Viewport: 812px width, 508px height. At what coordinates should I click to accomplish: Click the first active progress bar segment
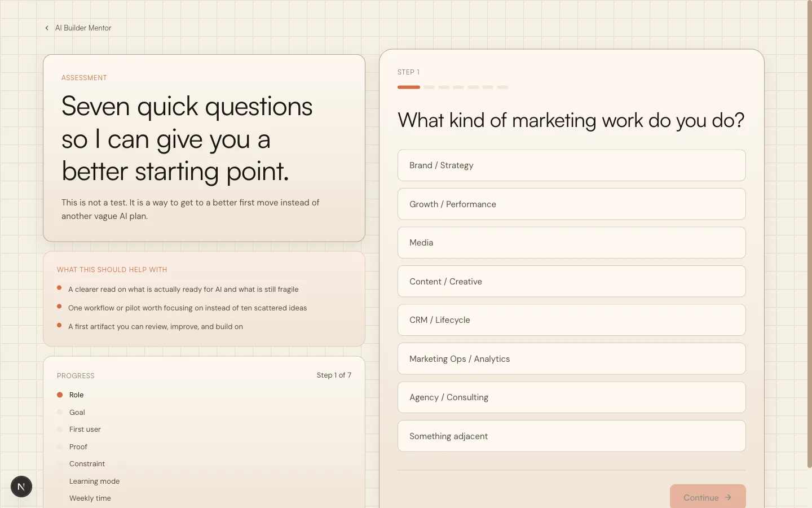point(409,87)
